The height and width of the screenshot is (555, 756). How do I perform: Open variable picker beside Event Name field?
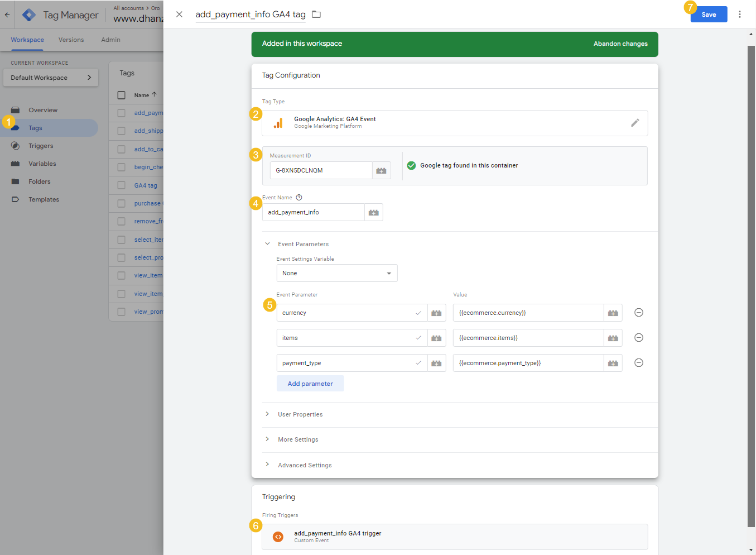tap(373, 213)
